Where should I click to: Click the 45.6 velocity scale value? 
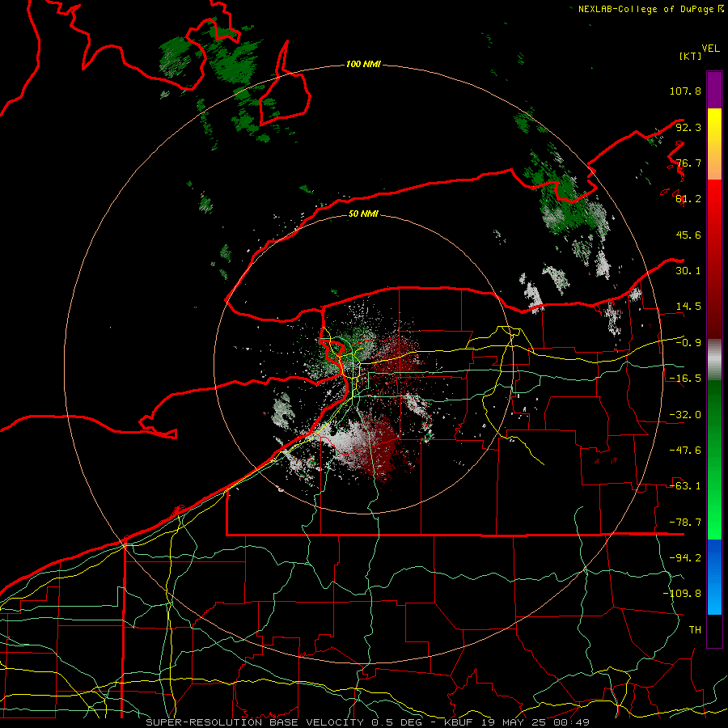click(x=688, y=235)
